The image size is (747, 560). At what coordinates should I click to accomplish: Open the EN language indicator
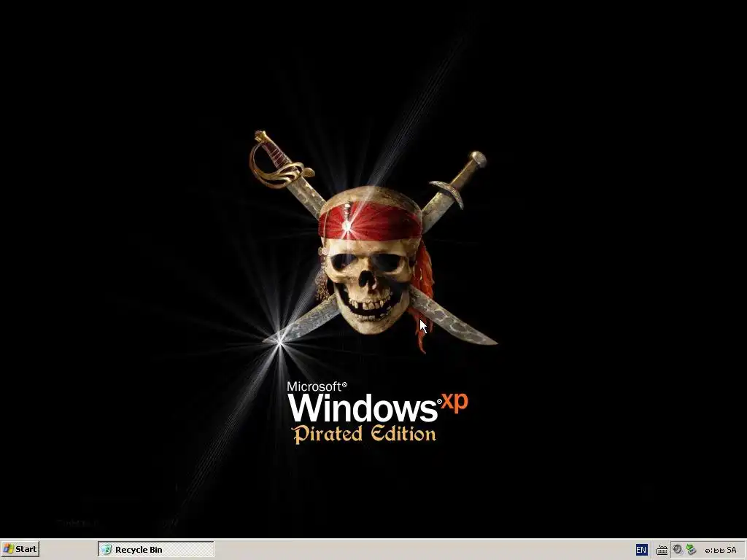point(641,550)
